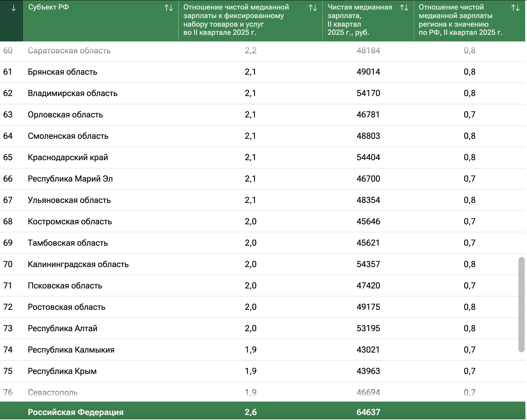Click salary value 54357
This screenshot has height=420, width=527.
click(x=368, y=264)
